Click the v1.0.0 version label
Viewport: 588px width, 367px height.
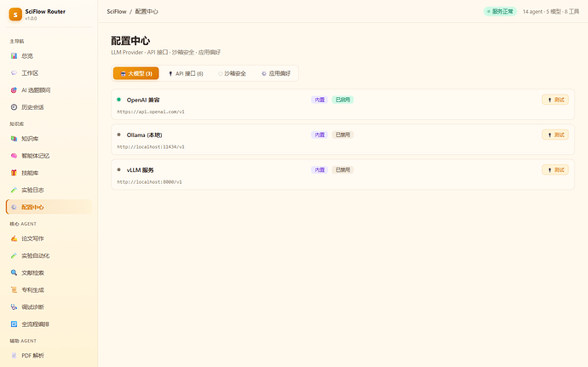tap(32, 19)
